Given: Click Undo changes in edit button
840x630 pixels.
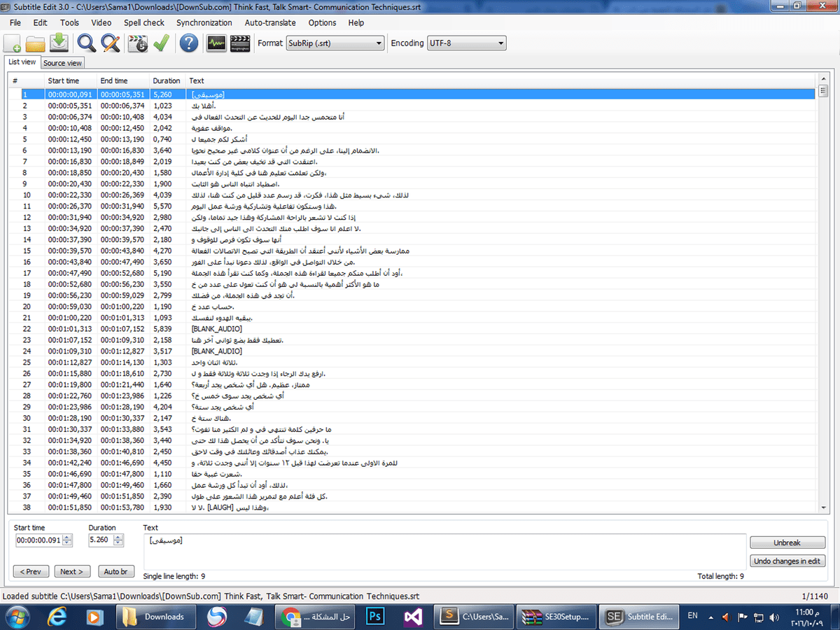Looking at the screenshot, I should [787, 561].
